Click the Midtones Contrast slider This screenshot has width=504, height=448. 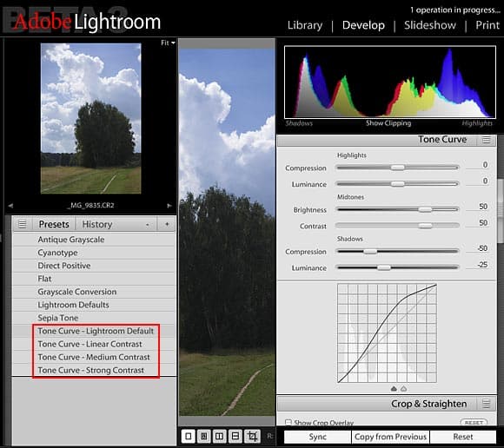click(397, 226)
